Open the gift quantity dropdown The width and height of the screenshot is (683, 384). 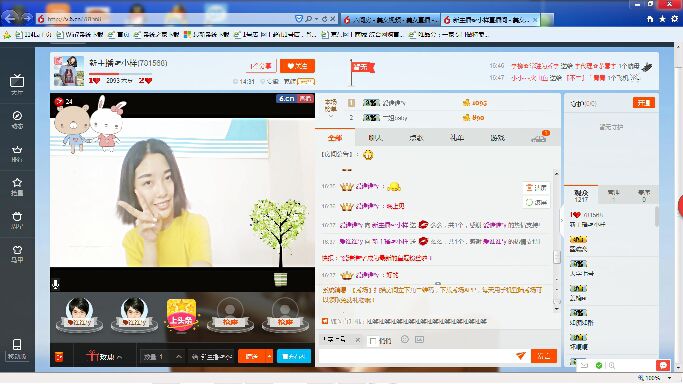(x=179, y=357)
